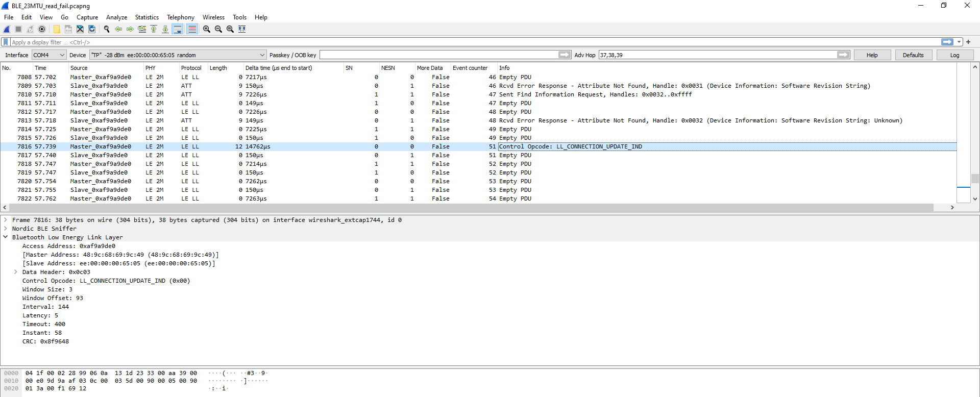Screen dimensions: 980x397
Task: Jump to the last packet
Action: pos(165,29)
